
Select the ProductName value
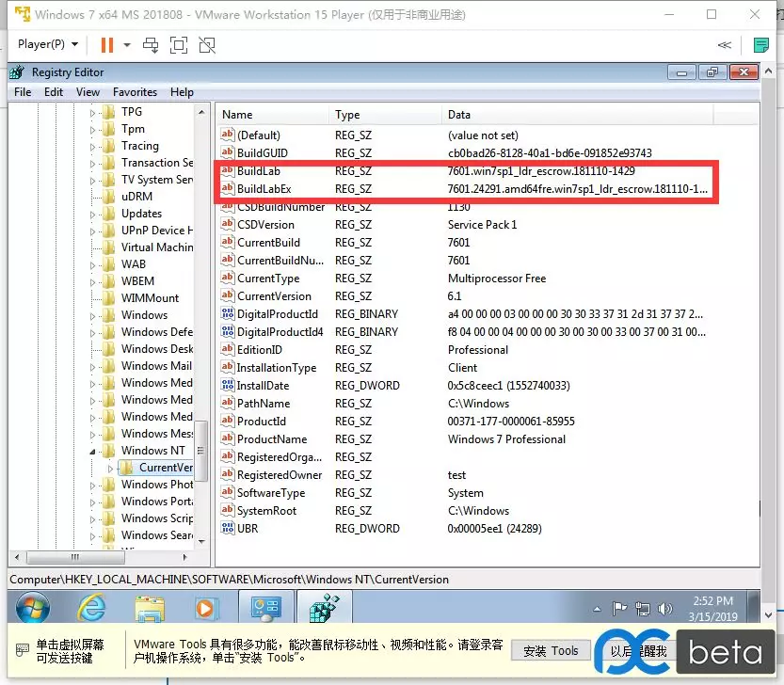pos(272,439)
